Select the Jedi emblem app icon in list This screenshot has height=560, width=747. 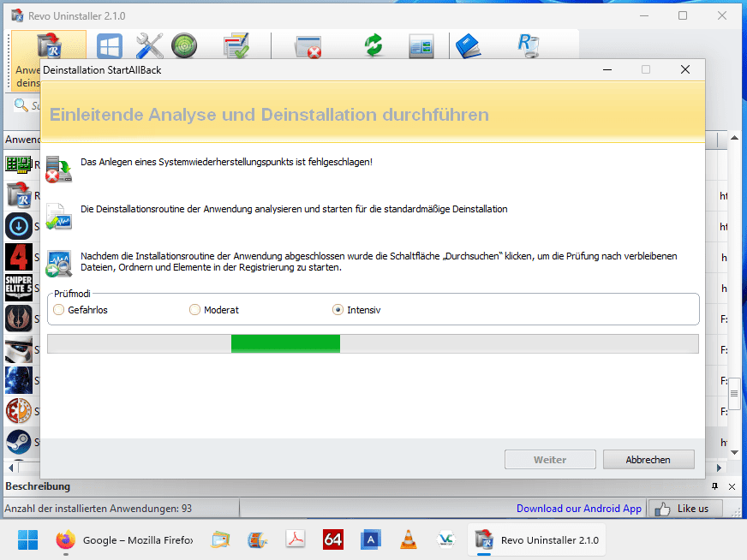pos(19,319)
